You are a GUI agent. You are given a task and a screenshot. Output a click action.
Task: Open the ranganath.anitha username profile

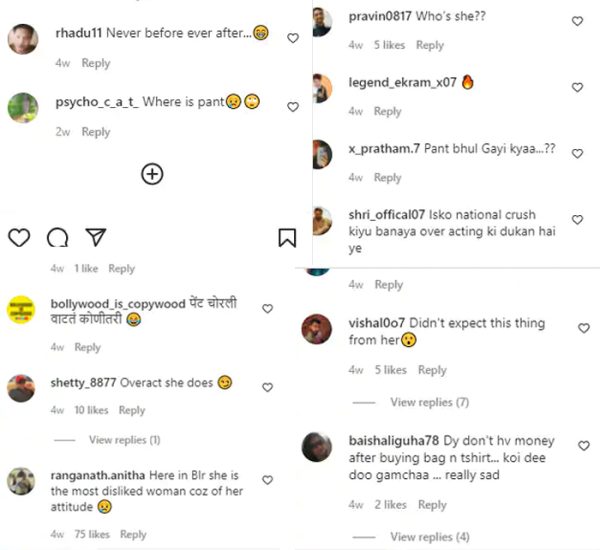(98, 475)
